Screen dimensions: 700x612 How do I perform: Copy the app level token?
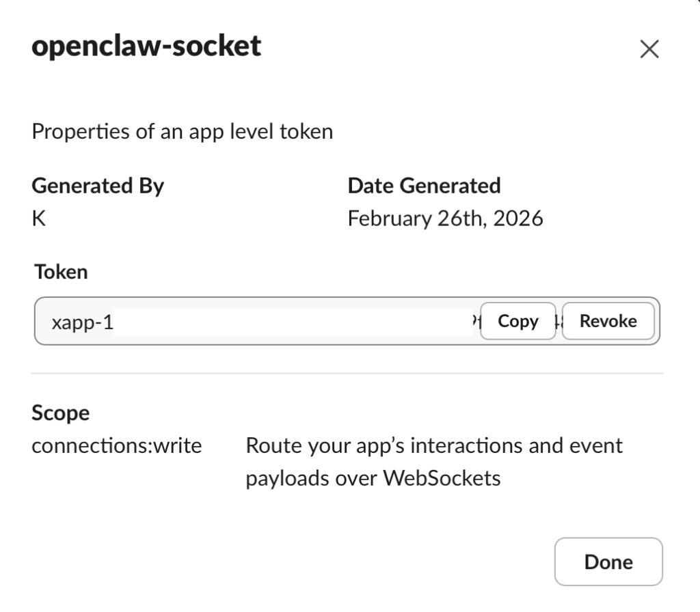click(517, 321)
